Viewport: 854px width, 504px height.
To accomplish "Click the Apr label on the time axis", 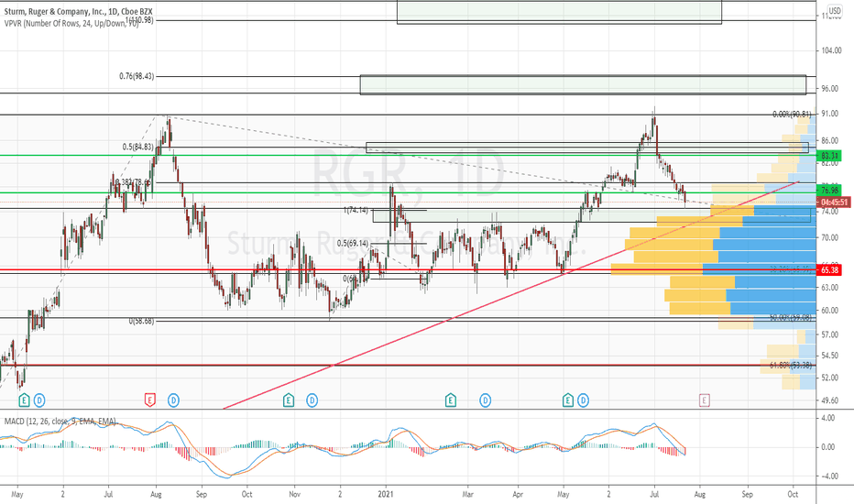I will pyautogui.click(x=518, y=494).
